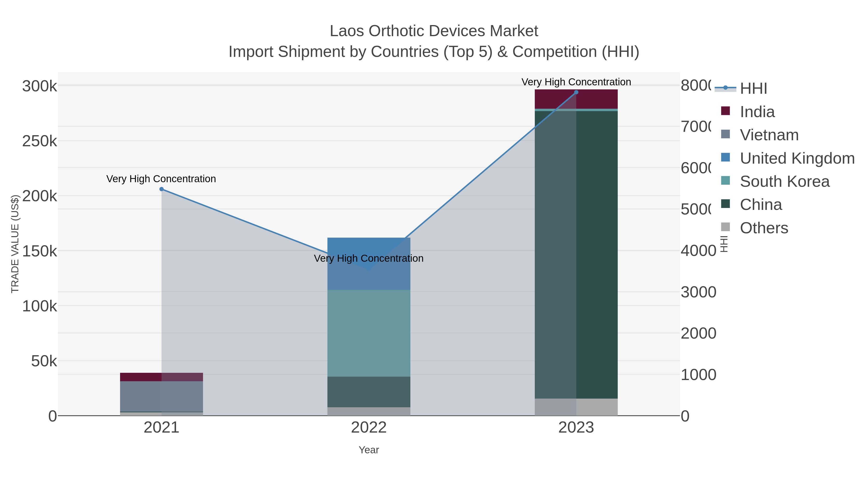
Task: Click the 150k y-axis tick label
Action: pyautogui.click(x=40, y=251)
